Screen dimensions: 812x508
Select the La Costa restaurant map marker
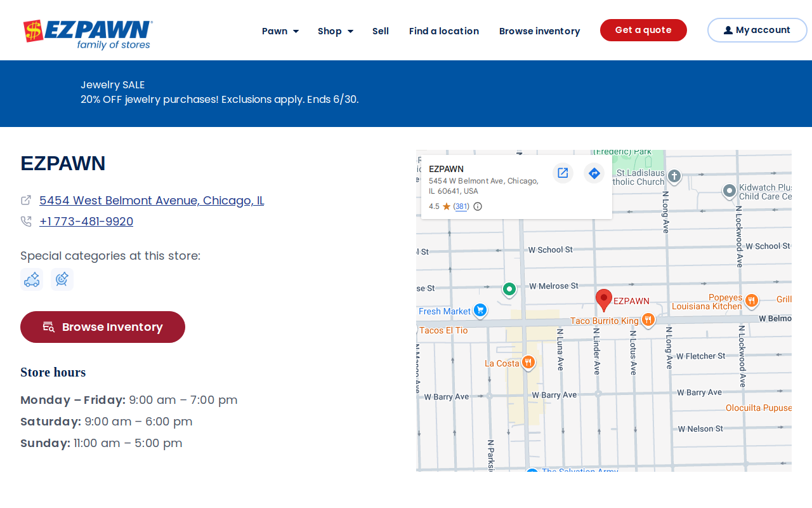pos(528,363)
